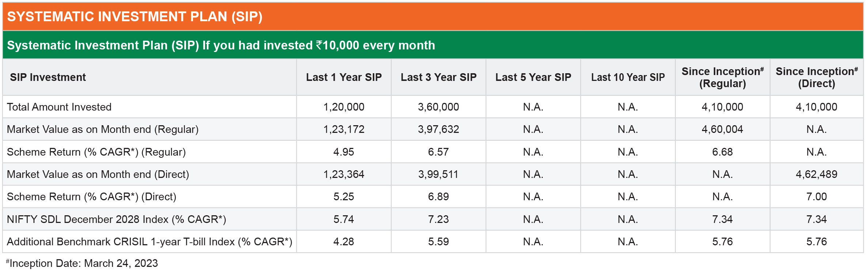The width and height of the screenshot is (868, 272).
Task: Click the Last 10 Year SIP header
Action: pyautogui.click(x=628, y=77)
